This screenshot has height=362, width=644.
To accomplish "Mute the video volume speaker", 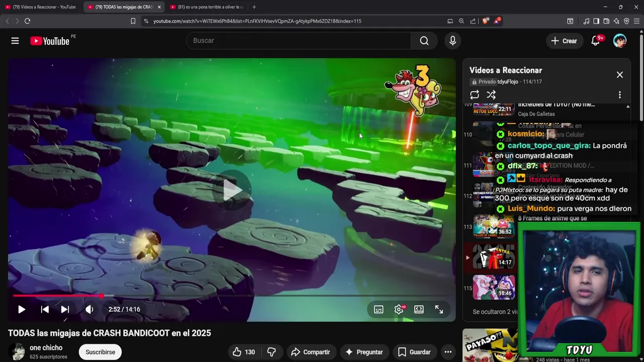I will pyautogui.click(x=89, y=309).
